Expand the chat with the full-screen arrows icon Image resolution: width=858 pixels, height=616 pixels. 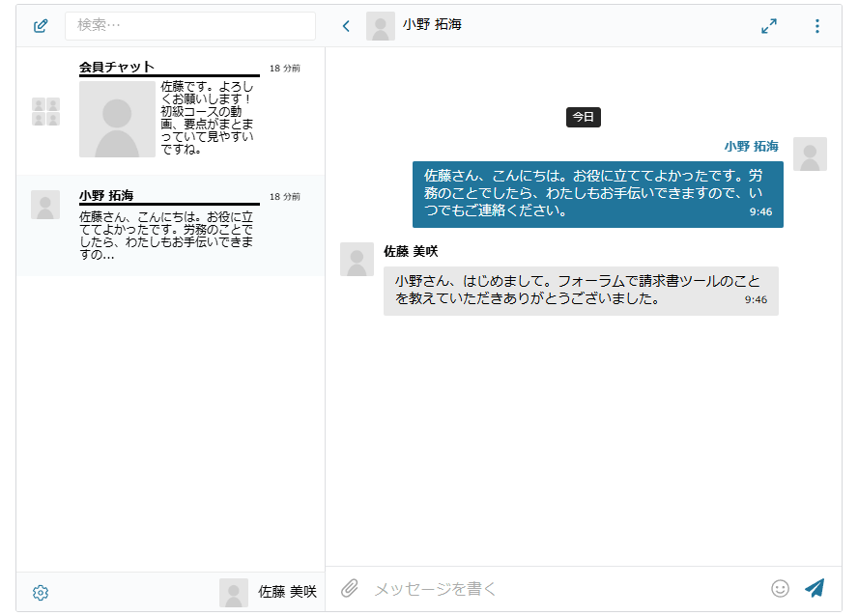[769, 26]
